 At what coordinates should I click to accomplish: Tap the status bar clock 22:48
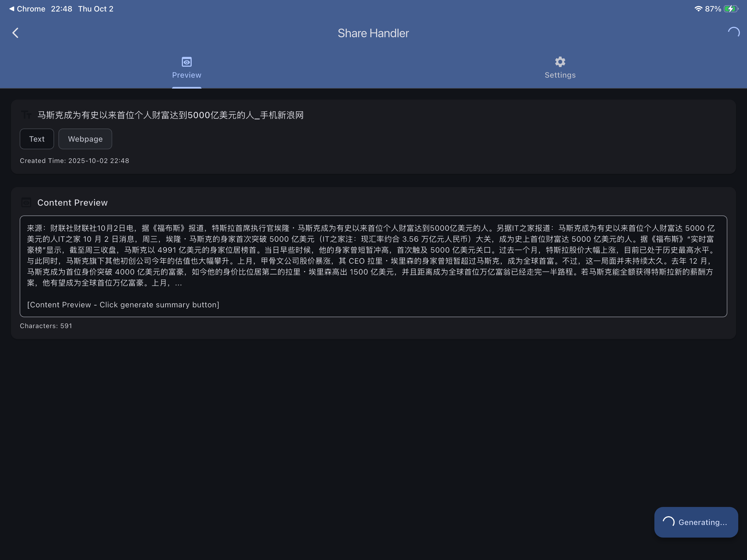click(x=62, y=9)
